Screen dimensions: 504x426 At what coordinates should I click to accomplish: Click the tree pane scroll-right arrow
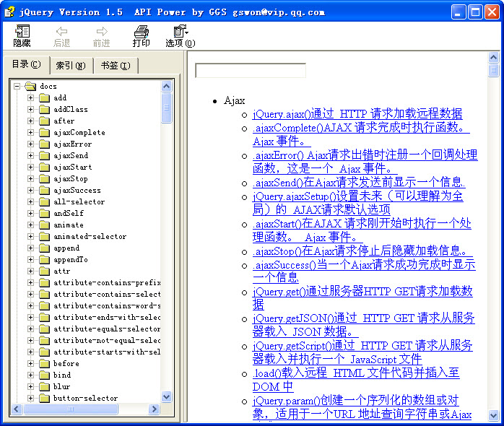[x=155, y=409]
